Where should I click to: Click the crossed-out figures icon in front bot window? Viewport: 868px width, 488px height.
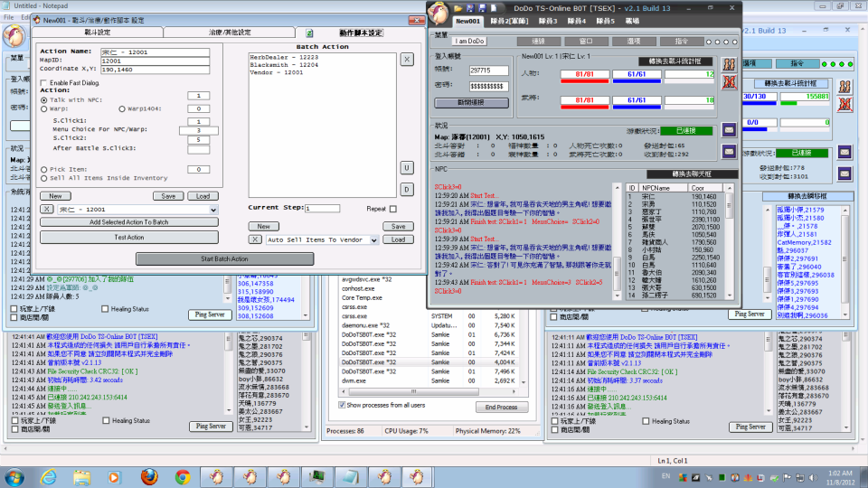click(x=729, y=82)
